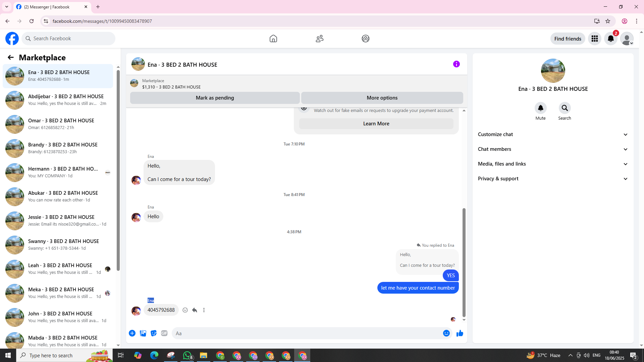The width and height of the screenshot is (644, 362).
Task: Open Meka's 3 BED 2 BATH HOUSE chat
Action: [x=58, y=293]
